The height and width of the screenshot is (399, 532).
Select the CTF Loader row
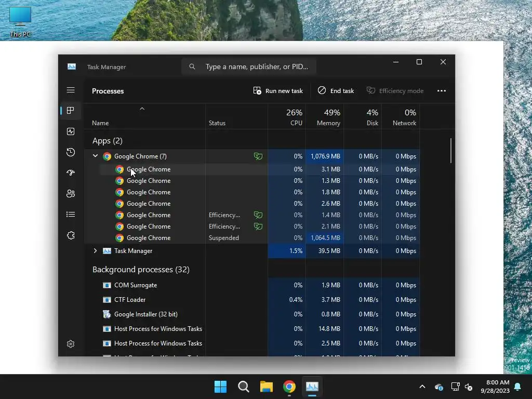252,300
